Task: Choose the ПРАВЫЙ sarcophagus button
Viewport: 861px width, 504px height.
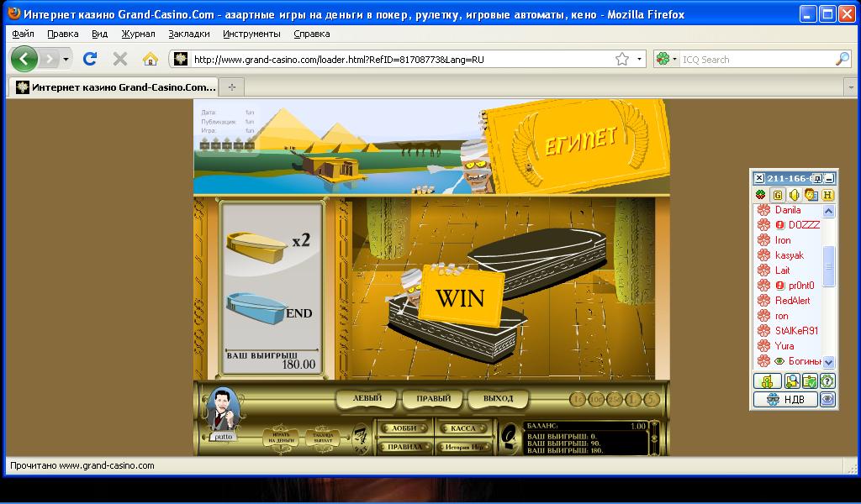Action: [433, 399]
